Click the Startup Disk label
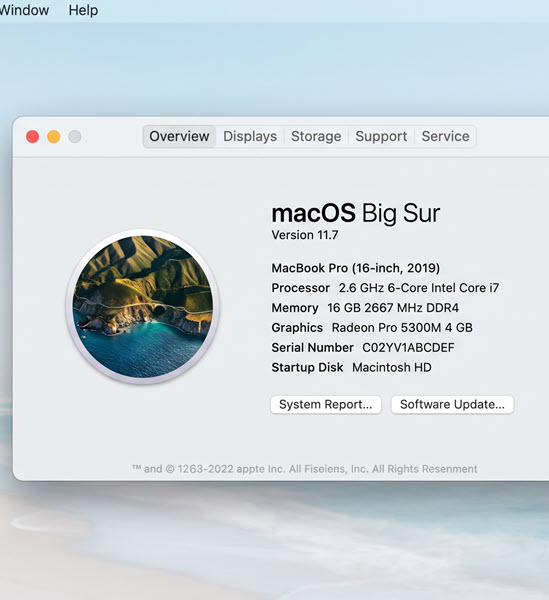The height and width of the screenshot is (600, 549). pos(307,367)
